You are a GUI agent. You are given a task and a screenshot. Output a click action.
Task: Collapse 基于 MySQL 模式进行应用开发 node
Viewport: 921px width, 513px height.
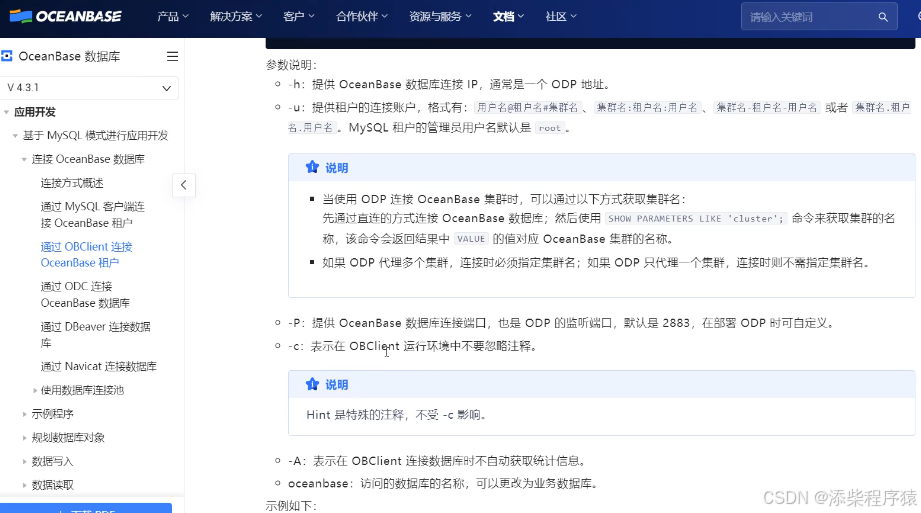(15, 136)
